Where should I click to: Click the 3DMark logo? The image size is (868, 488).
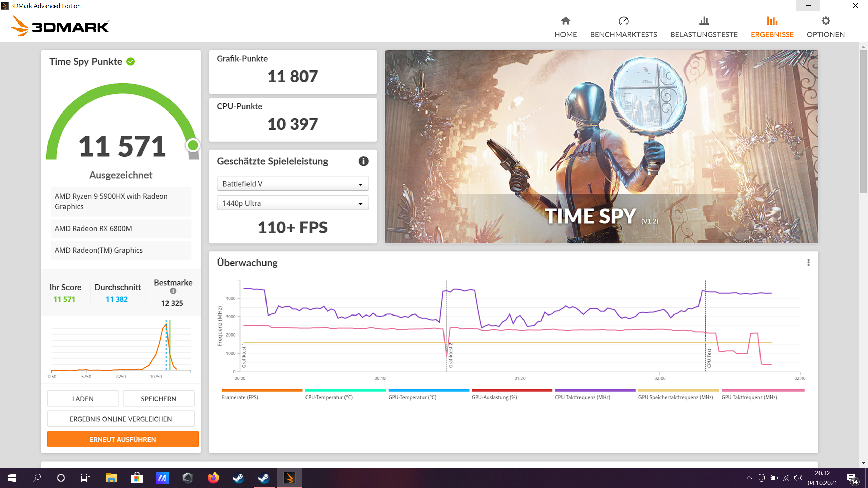click(x=59, y=25)
